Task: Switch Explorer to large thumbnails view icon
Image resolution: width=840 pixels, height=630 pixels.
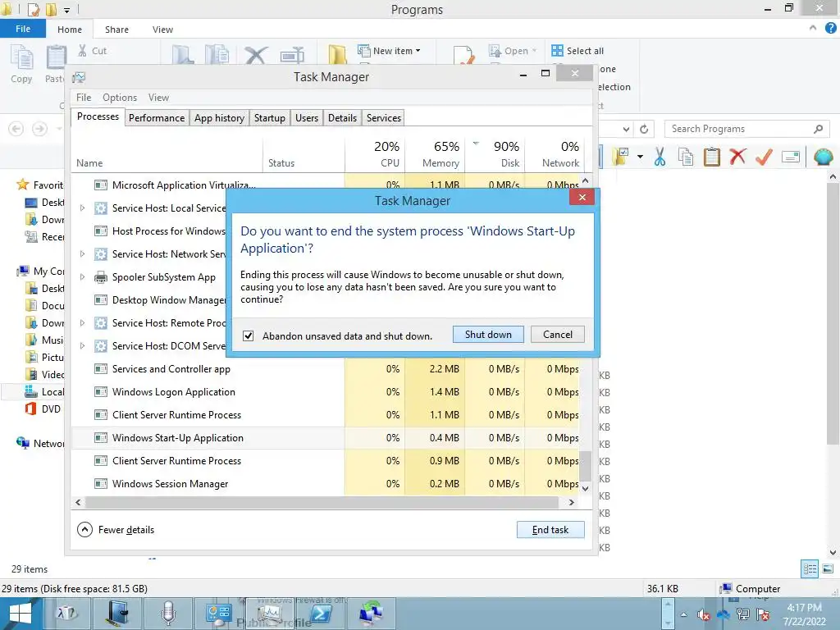Action: (x=828, y=569)
